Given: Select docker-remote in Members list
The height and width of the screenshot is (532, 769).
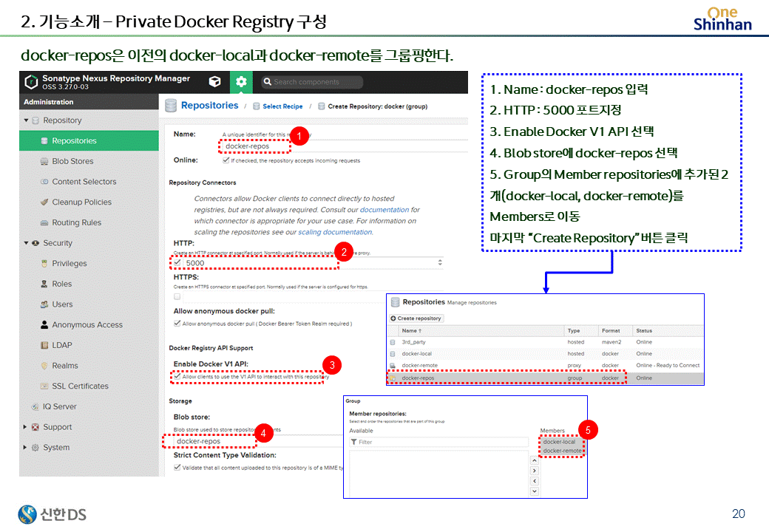Looking at the screenshot, I should tap(562, 451).
